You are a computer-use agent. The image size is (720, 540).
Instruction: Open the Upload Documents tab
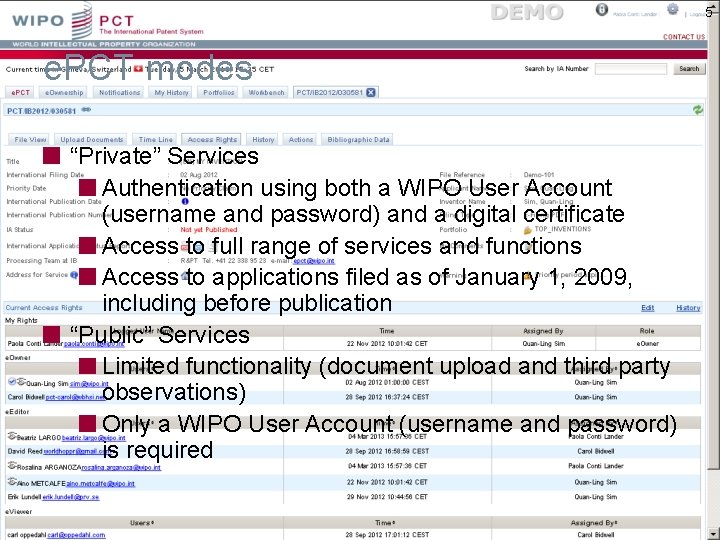coord(92,140)
